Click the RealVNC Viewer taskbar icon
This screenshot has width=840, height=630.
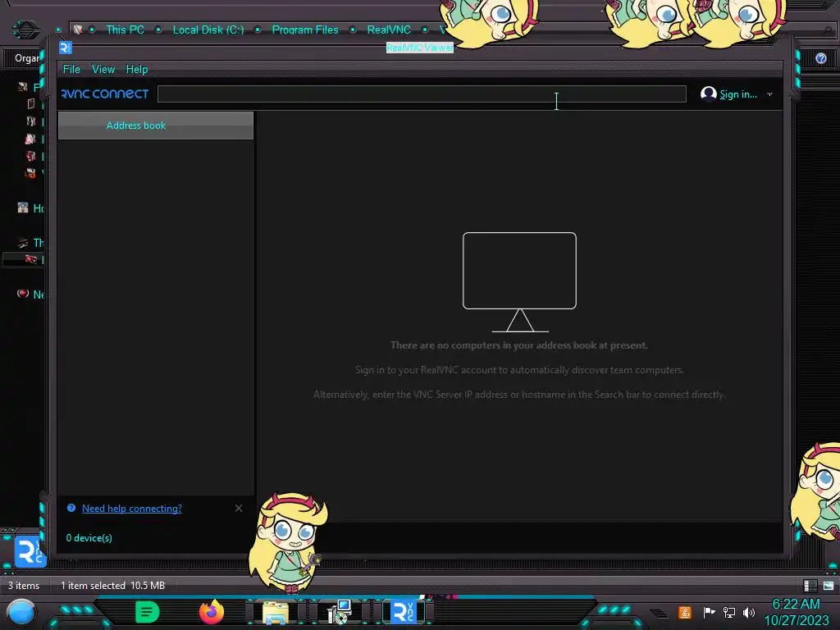click(x=404, y=612)
